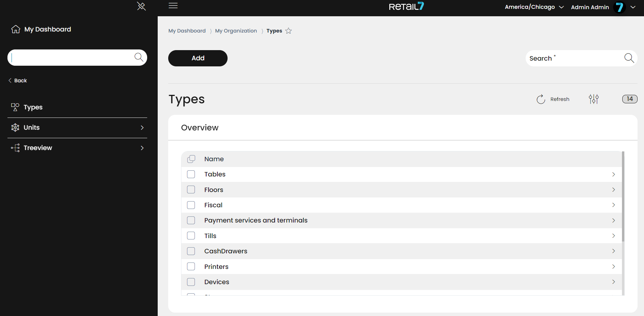Image resolution: width=644 pixels, height=316 pixels.
Task: Open Fiscal row via its chevron
Action: point(613,205)
